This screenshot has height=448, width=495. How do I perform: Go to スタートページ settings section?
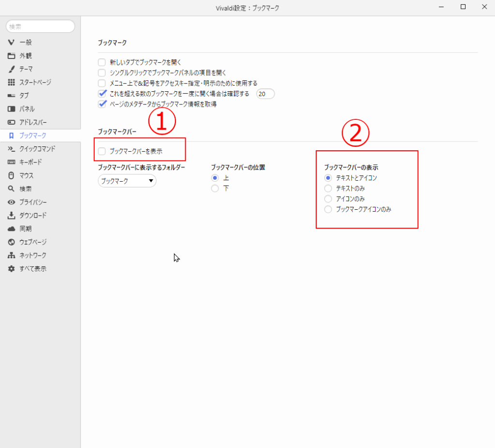35,83
